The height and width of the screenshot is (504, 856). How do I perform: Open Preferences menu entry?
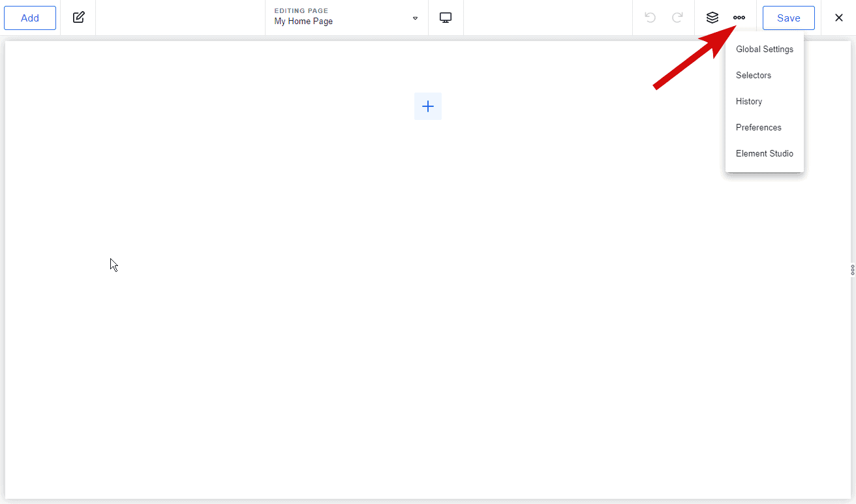point(758,128)
